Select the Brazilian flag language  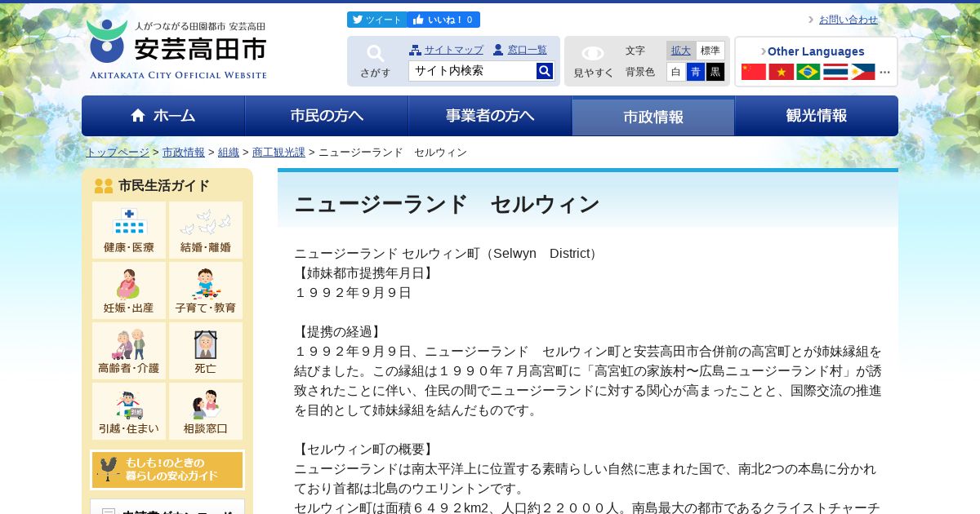click(808, 72)
